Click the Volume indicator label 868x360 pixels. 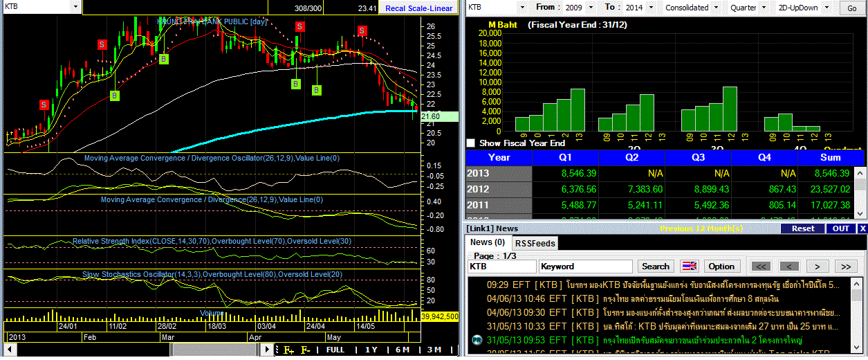tap(212, 313)
